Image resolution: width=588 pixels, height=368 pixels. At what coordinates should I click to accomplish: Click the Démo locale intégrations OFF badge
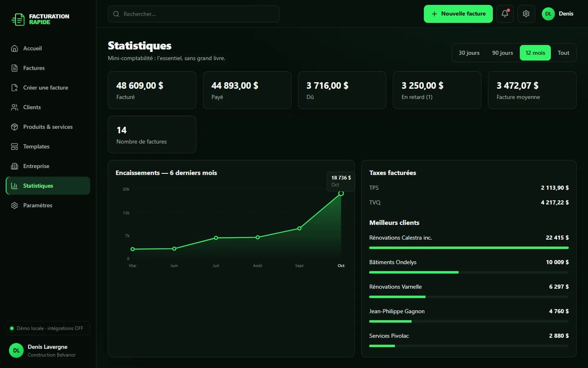pos(48,328)
